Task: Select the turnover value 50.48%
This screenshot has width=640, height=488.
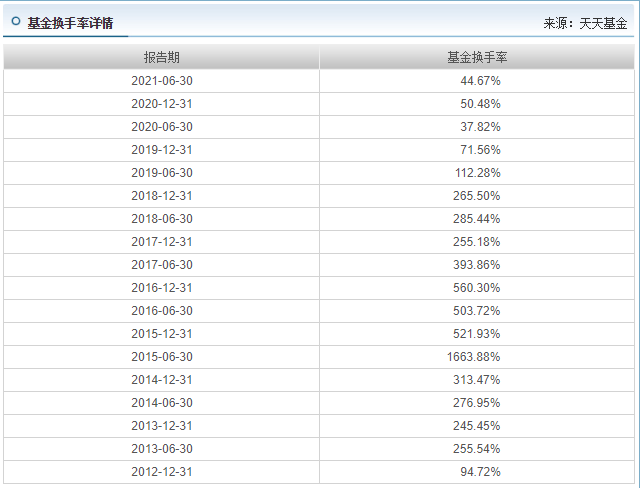Action: [480, 104]
